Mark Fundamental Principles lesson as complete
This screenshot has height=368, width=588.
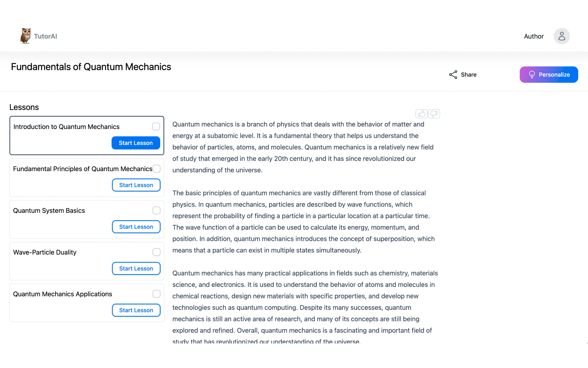coord(156,168)
